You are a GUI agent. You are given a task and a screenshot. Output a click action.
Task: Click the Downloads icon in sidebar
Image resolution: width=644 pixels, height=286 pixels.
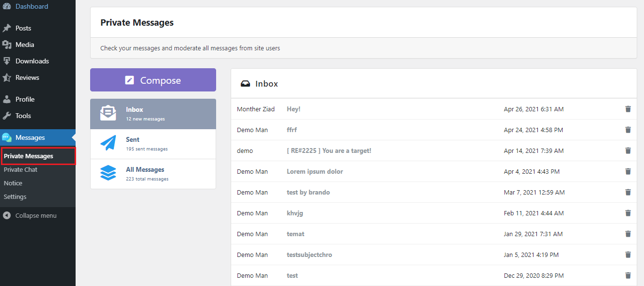8,61
